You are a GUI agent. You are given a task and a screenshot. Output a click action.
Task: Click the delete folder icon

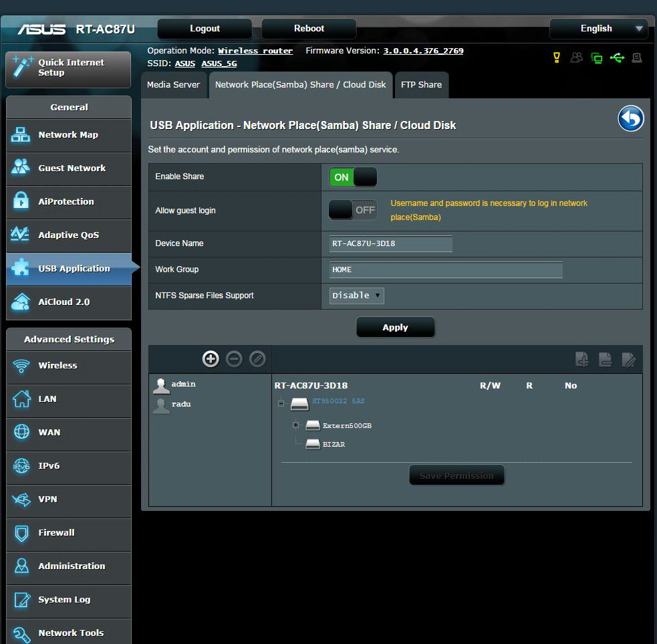[606, 359]
